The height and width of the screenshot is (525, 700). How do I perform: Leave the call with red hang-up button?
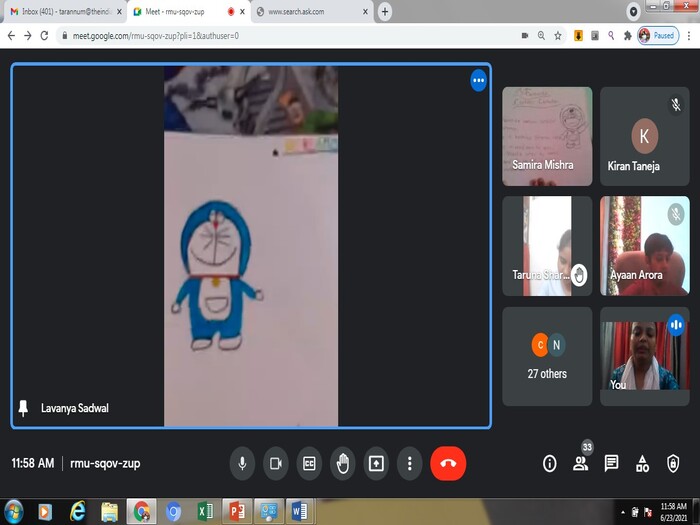coord(448,463)
